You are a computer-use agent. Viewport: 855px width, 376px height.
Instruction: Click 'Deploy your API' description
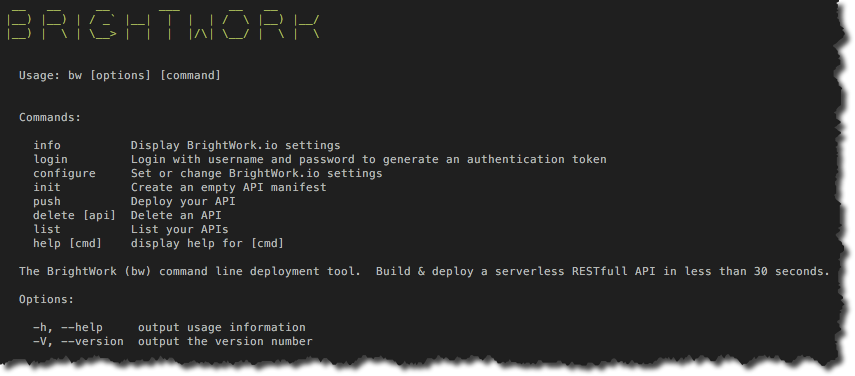tap(183, 202)
